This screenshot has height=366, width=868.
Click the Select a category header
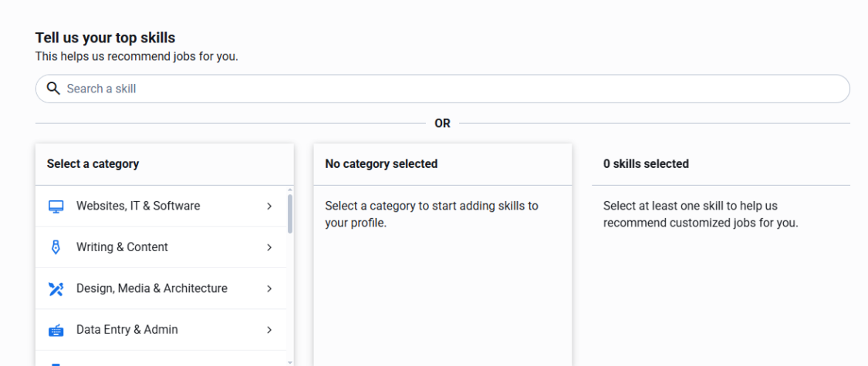(93, 163)
